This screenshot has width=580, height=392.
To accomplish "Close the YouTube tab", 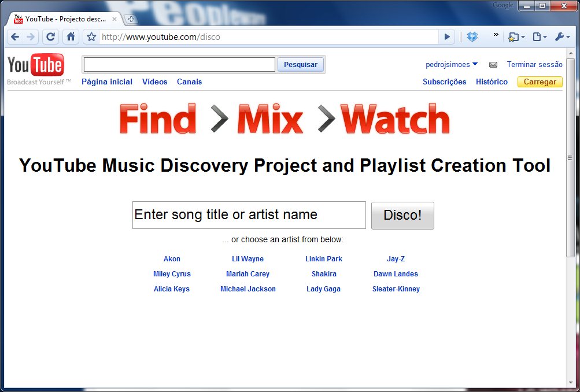I will tap(114, 19).
